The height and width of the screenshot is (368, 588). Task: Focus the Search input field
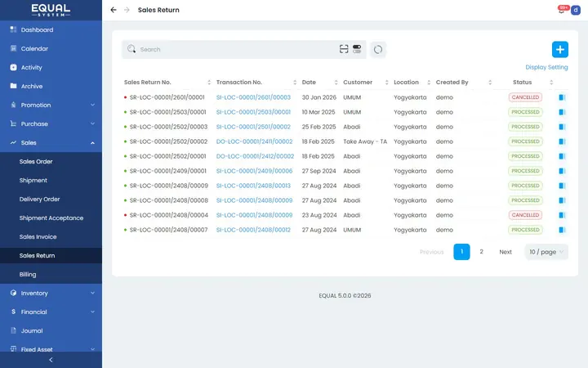238,50
